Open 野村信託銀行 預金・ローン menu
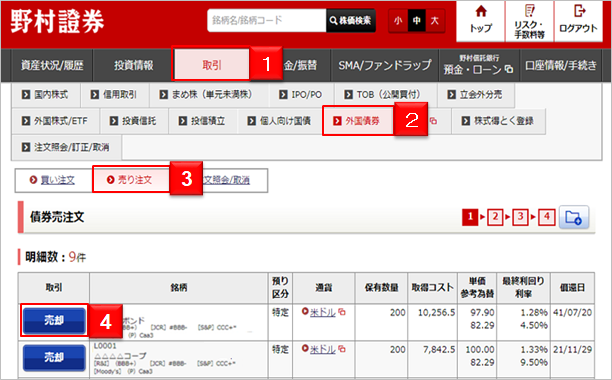The height and width of the screenshot is (380, 612). tap(479, 65)
